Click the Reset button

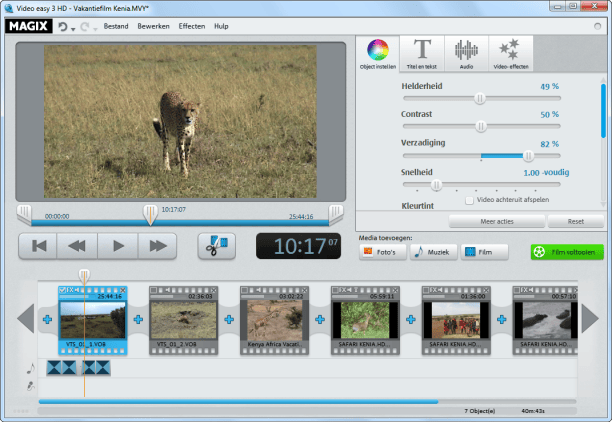click(x=576, y=221)
